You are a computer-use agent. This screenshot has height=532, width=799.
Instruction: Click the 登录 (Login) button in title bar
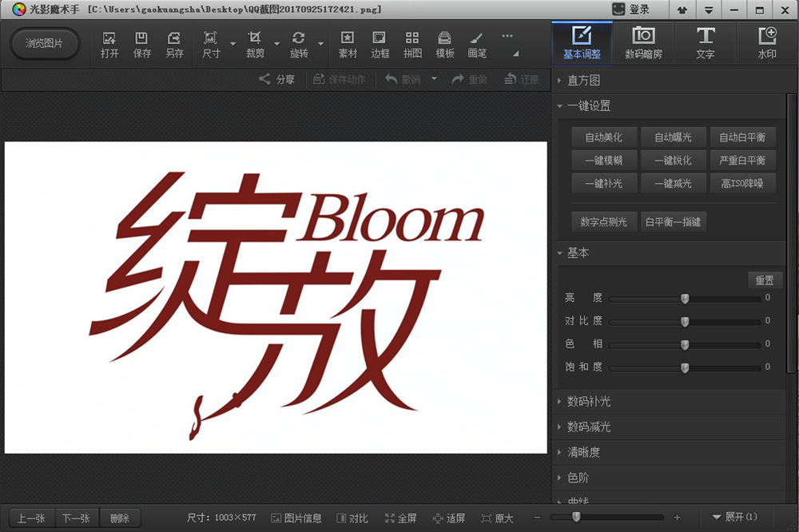[x=631, y=10]
